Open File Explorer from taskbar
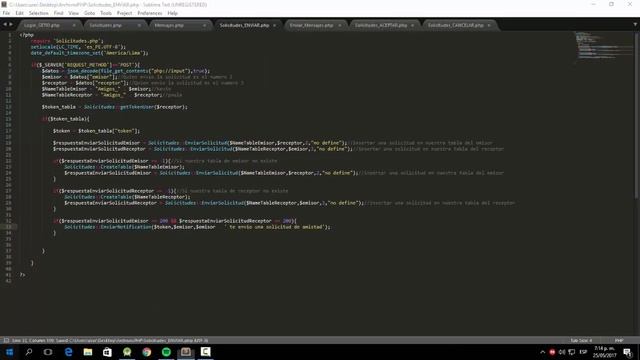The width and height of the screenshot is (640, 360). [x=88, y=352]
